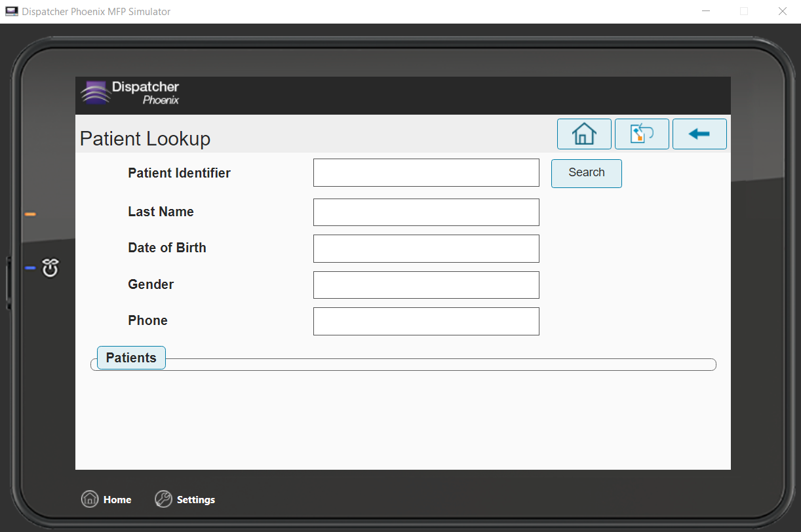Click the Date of Birth label

[x=167, y=248]
